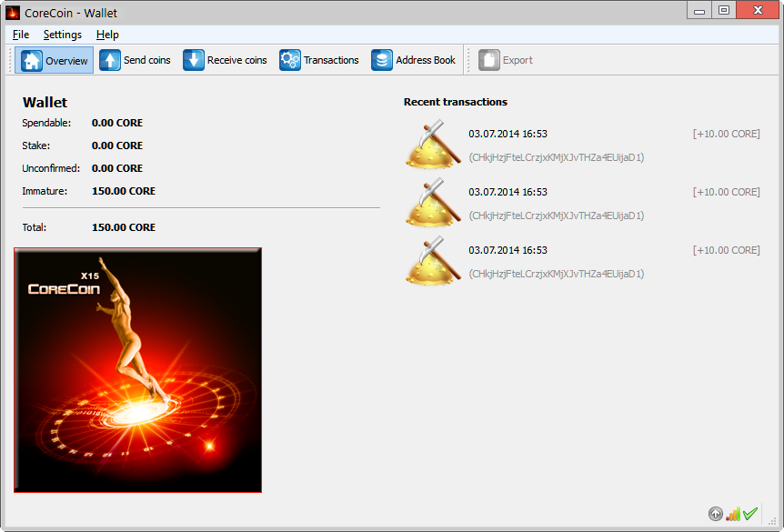Open the Receive coins page
Screen dimensions: 784x532
(225, 61)
